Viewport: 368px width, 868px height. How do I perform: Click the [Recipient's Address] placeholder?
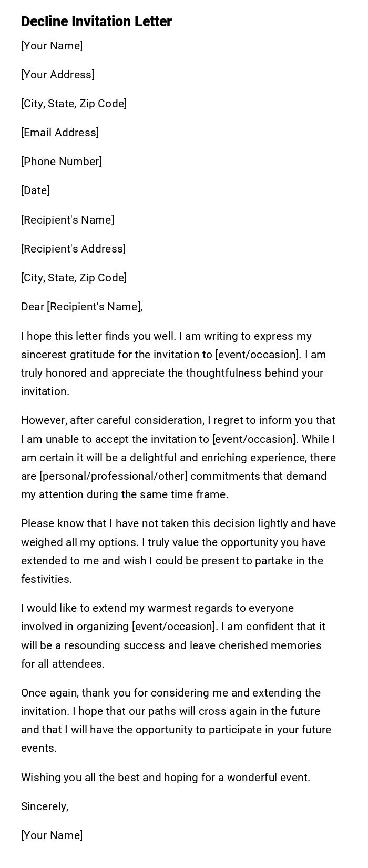pyautogui.click(x=73, y=249)
